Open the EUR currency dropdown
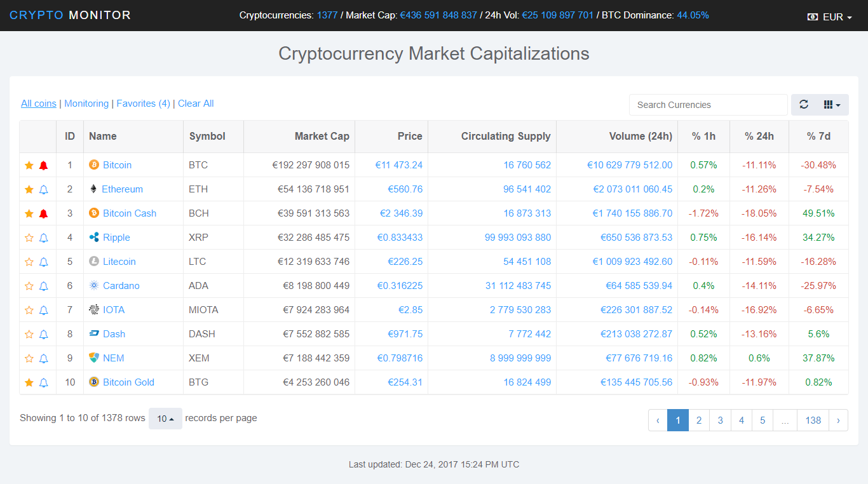 pyautogui.click(x=830, y=17)
